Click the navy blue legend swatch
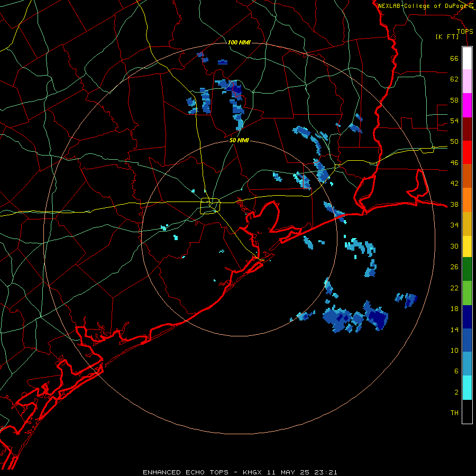The image size is (476, 476). pos(467,317)
